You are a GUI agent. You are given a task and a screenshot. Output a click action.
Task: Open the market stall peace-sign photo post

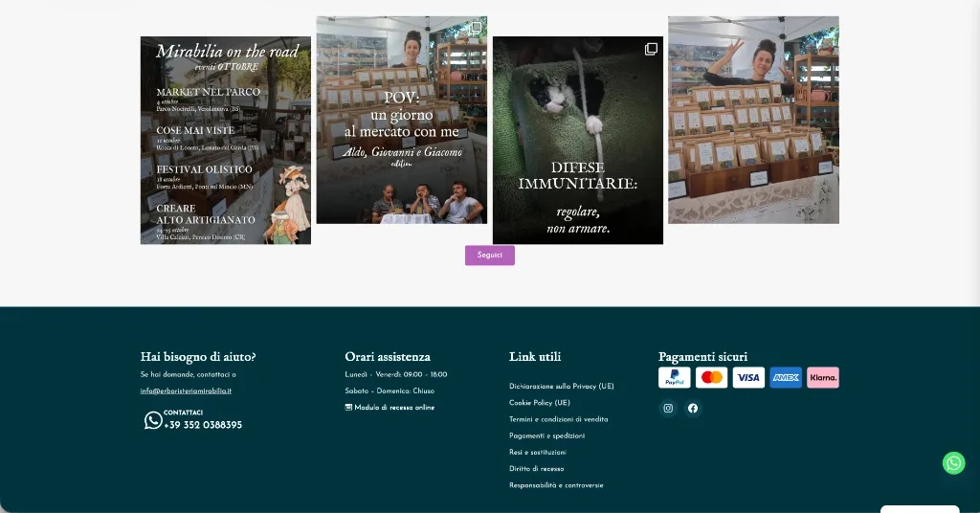754,120
